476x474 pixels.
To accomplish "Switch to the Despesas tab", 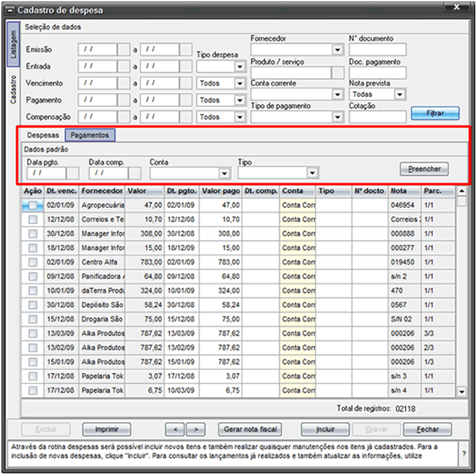I will [x=42, y=135].
